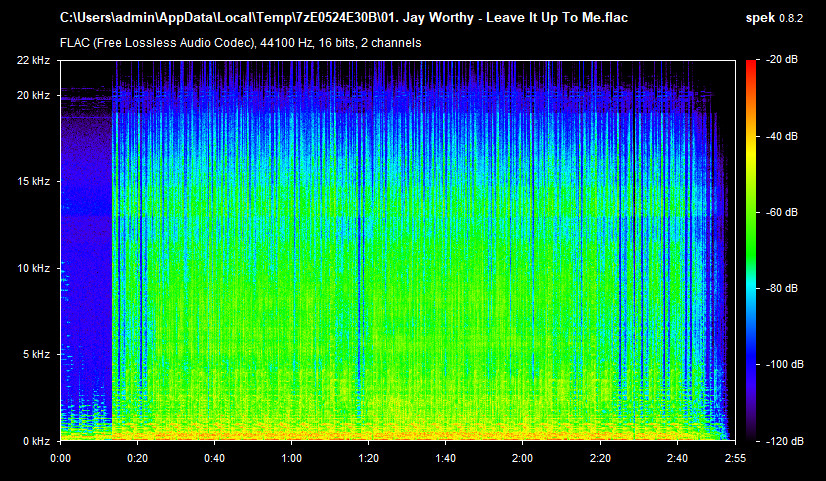Click the 2:40 time axis label

677,458
